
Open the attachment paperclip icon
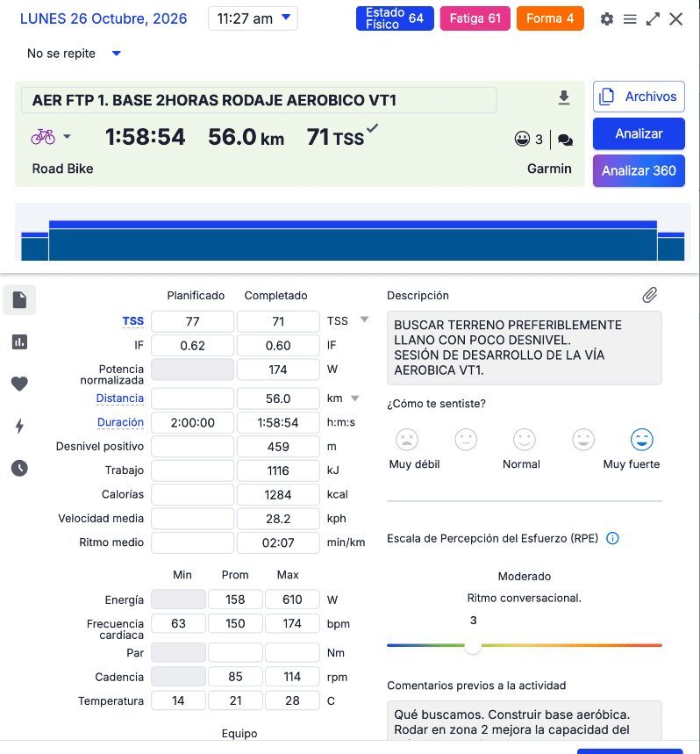click(x=649, y=295)
